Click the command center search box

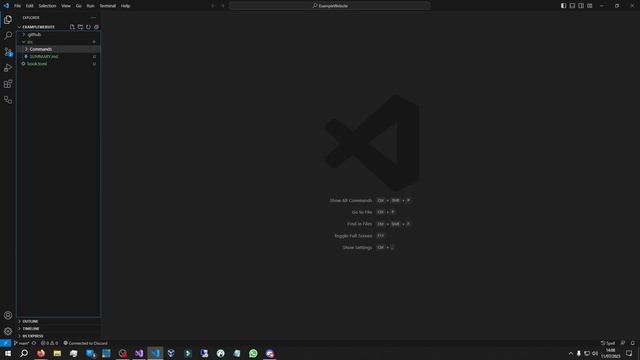tap(329, 6)
